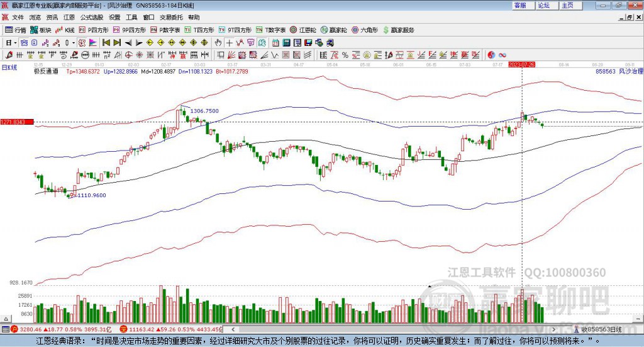644x347 pixels.
Task: Click the yin-yang icon in drawing toolbar
Action: (491, 54)
